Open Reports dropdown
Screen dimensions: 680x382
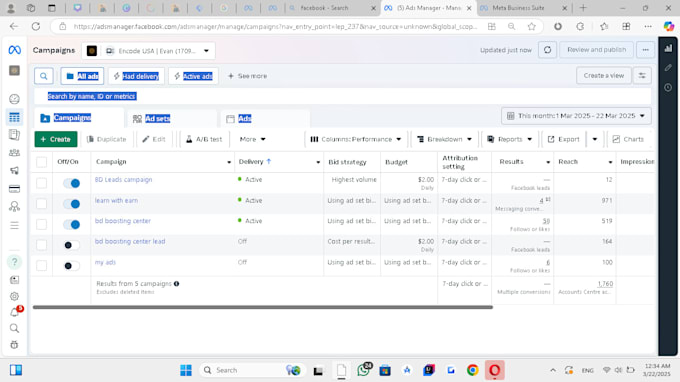pyautogui.click(x=509, y=139)
